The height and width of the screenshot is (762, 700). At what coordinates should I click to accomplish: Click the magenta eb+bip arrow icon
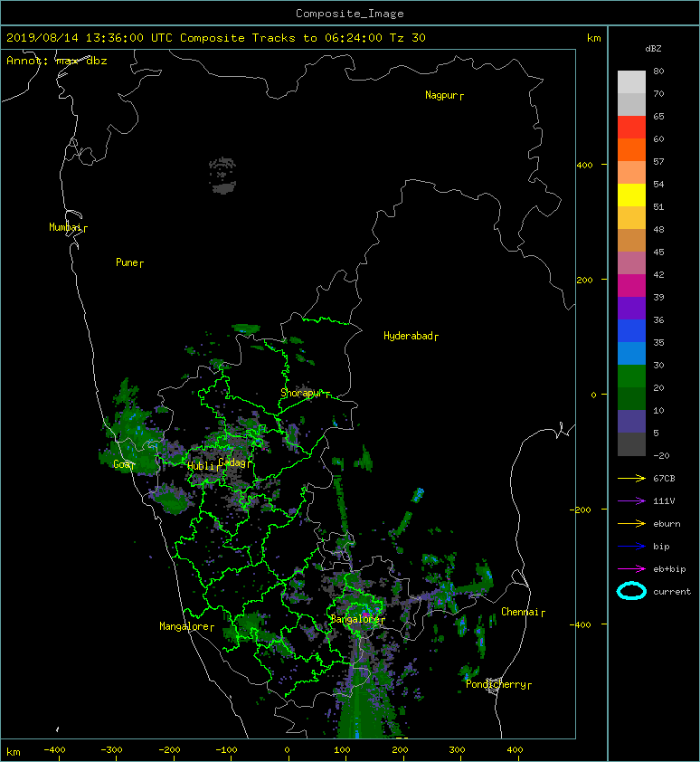pos(631,568)
